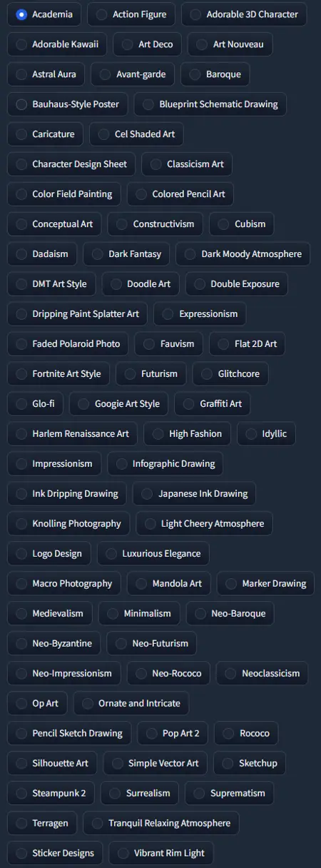Select the Steampunk 2 style
This screenshot has height=868, width=321.
pos(51,794)
